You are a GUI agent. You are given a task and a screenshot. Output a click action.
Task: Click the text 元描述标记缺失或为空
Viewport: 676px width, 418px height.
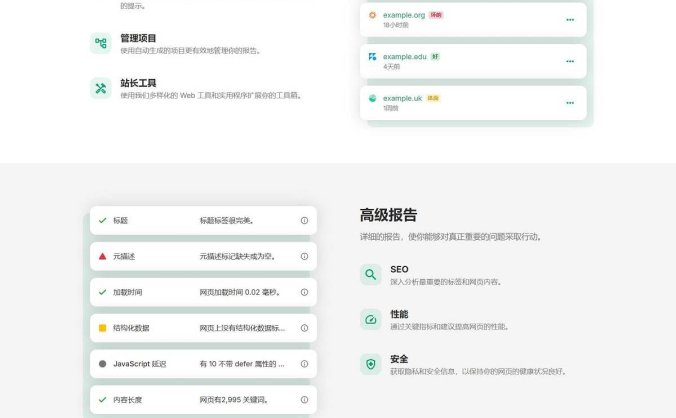238,256
